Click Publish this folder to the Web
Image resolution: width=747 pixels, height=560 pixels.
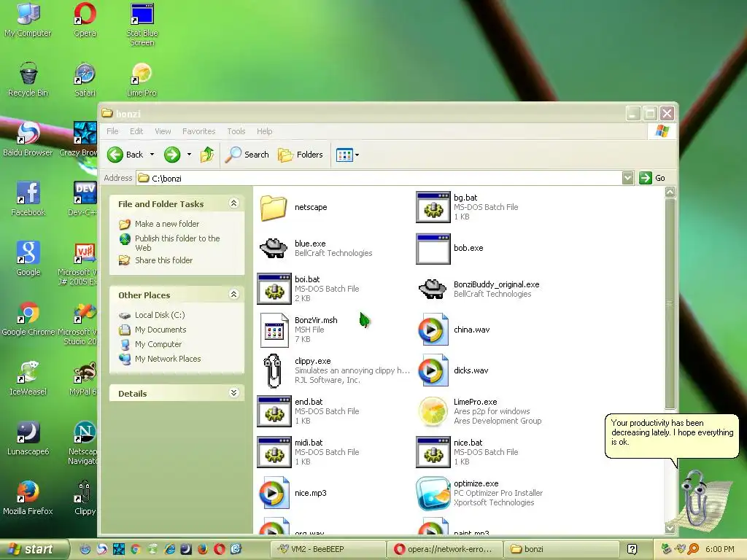tap(177, 243)
